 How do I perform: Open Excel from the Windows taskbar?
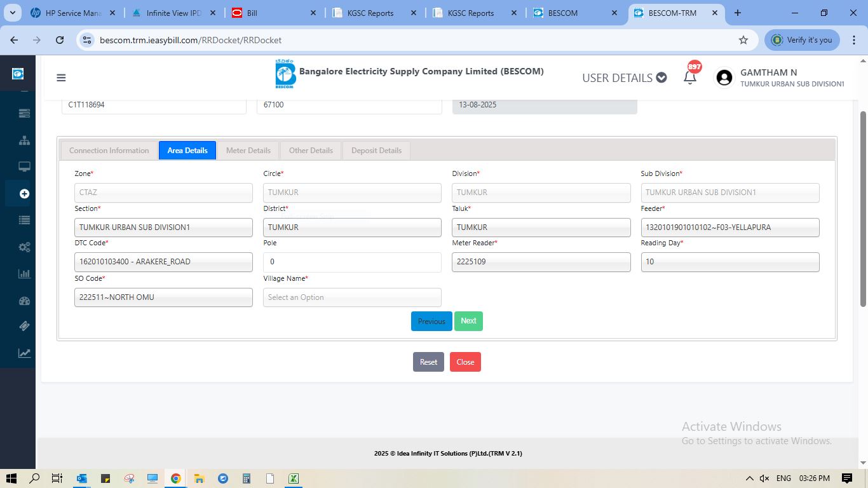tap(294, 478)
